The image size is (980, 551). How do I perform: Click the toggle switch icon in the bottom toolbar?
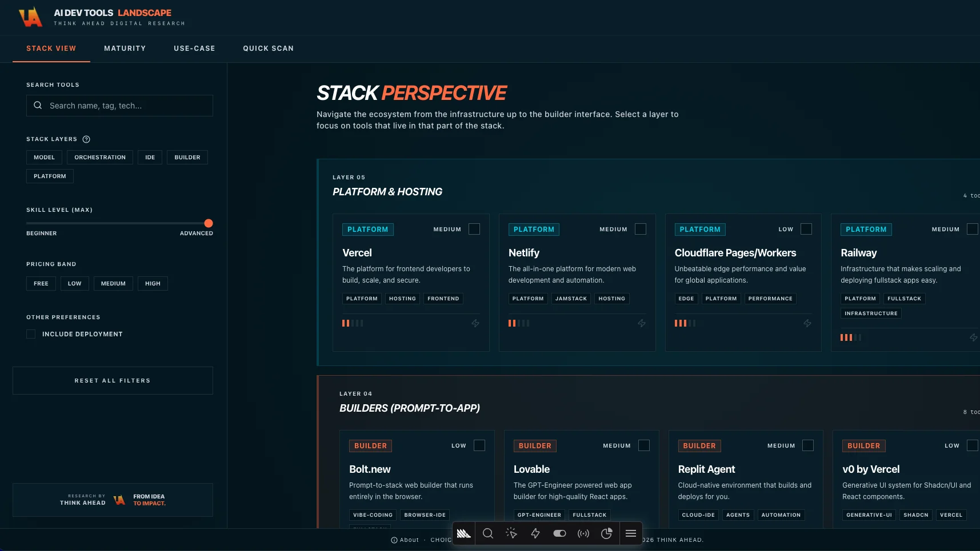click(x=559, y=533)
